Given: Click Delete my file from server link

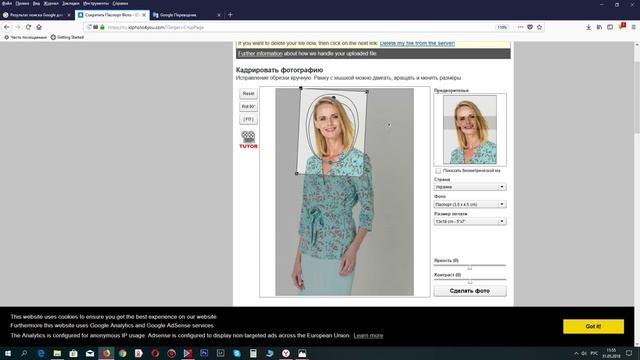Looking at the screenshot, I should pyautogui.click(x=417, y=43).
